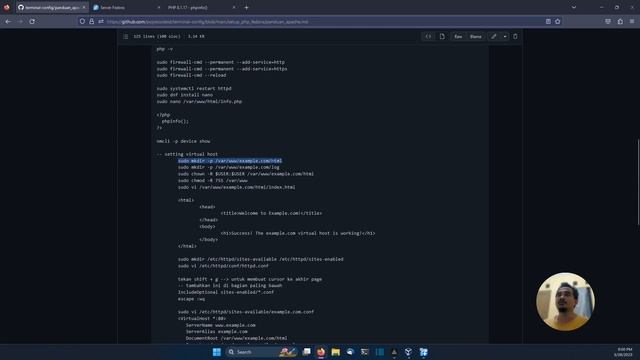Toggle reader view in address bar

(548, 21)
